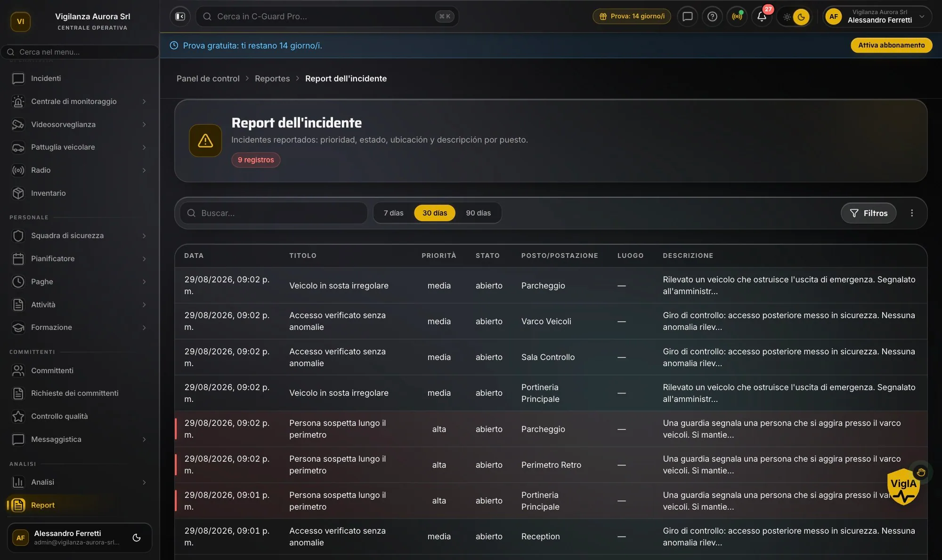
Task: Sort by the POSTO/POSTAZIONE column header
Action: (560, 256)
